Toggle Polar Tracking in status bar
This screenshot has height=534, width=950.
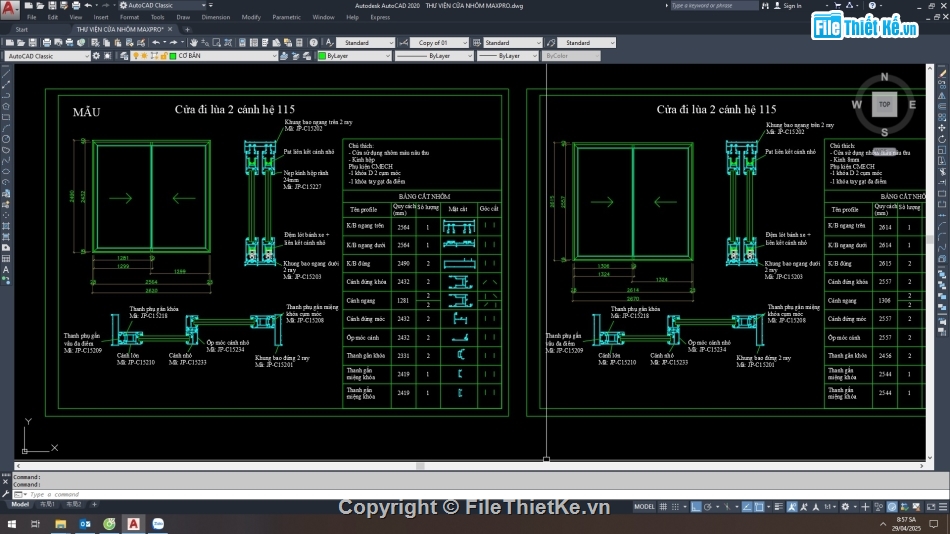point(707,507)
